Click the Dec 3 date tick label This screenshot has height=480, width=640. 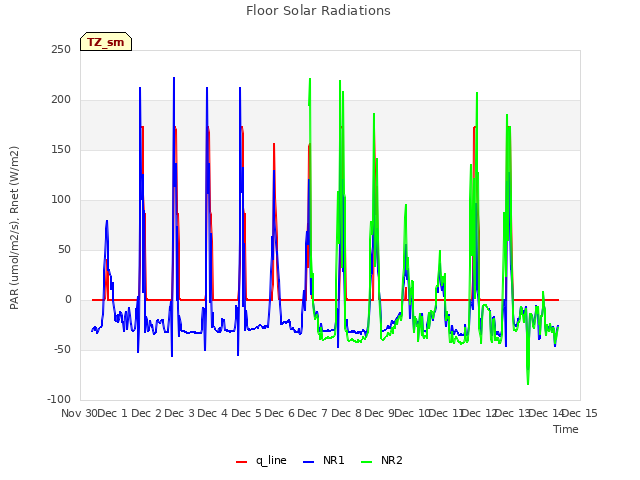click(180, 413)
